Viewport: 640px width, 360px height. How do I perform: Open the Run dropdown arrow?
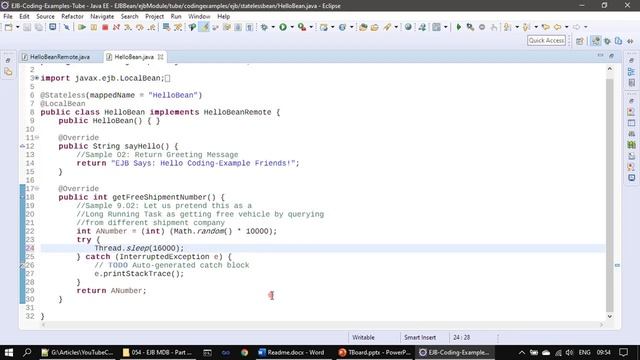pos(292,27)
